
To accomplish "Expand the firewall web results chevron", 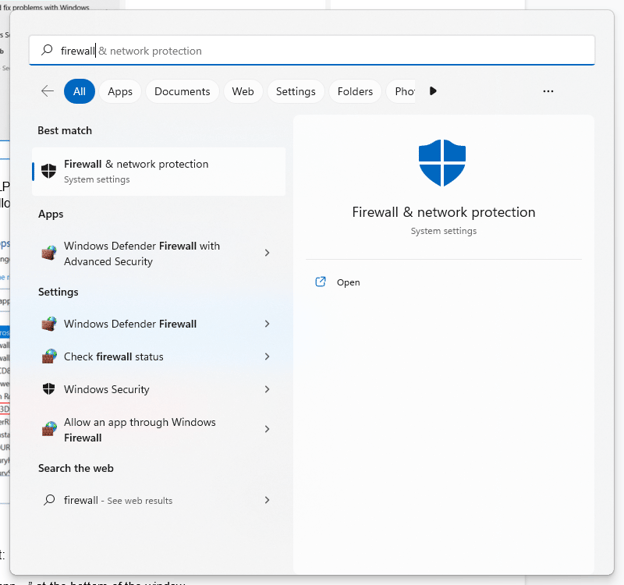I will [x=267, y=500].
